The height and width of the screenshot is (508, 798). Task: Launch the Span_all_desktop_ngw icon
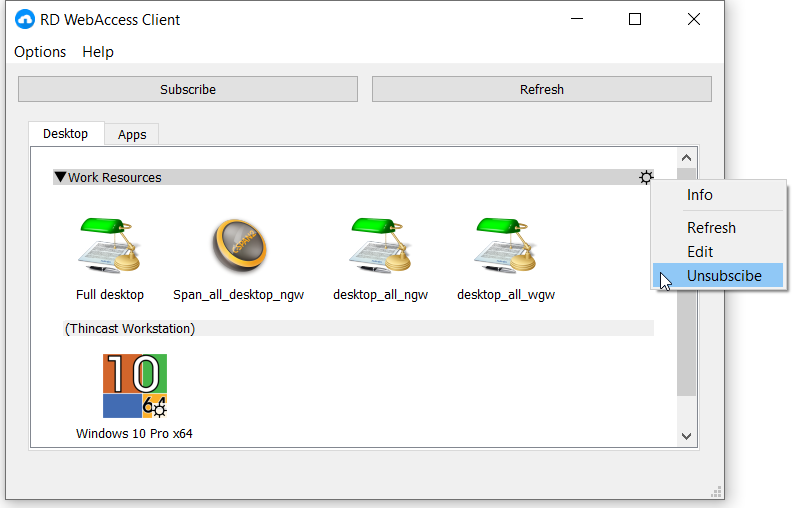[238, 246]
